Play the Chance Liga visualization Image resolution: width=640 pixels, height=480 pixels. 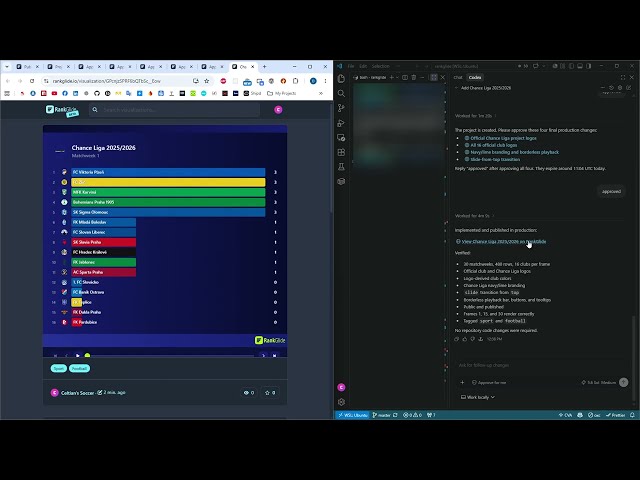click(x=78, y=356)
